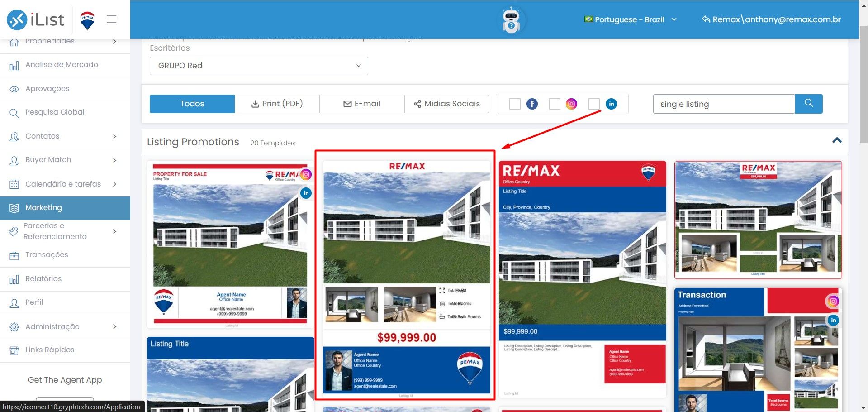This screenshot has height=412, width=868.
Task: Open the photo collage template with RE/MAX tag
Action: pyautogui.click(x=758, y=220)
